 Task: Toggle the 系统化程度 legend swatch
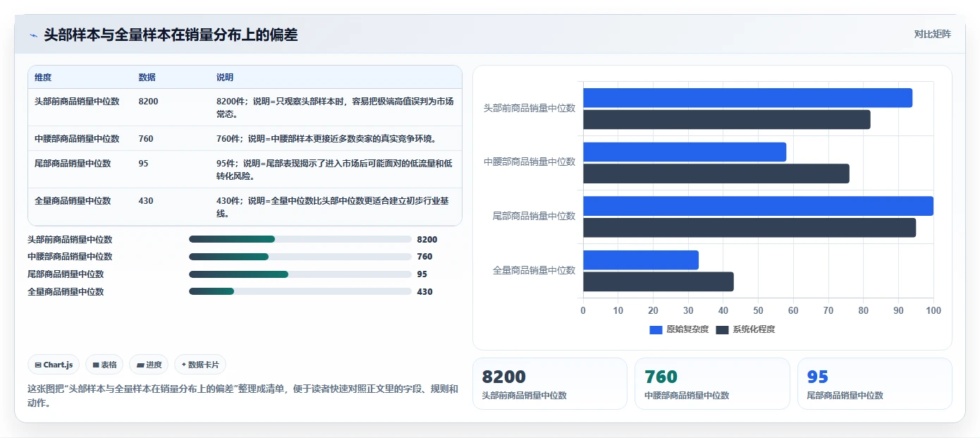pyautogui.click(x=722, y=329)
